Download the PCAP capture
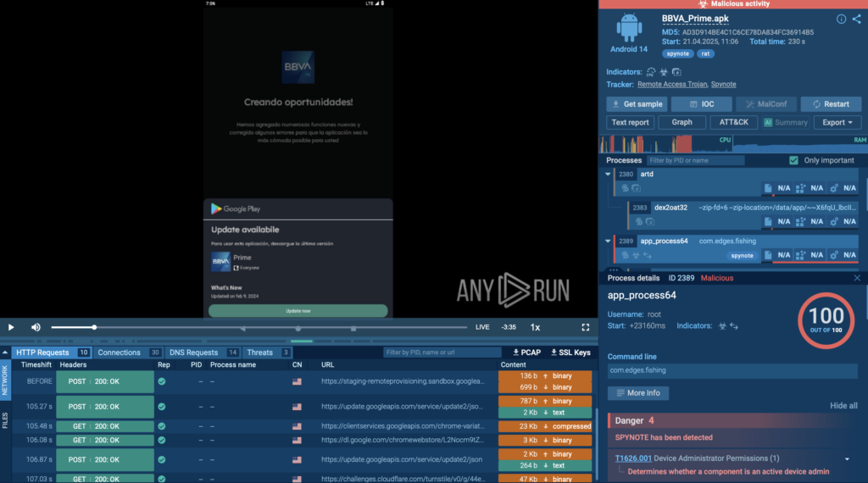Image resolution: width=868 pixels, height=483 pixels. pos(526,353)
